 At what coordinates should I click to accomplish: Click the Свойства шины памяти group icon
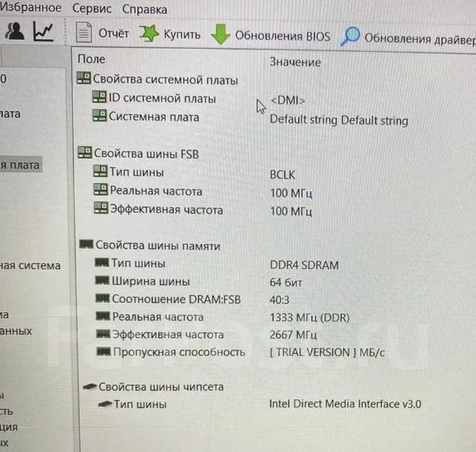click(x=86, y=244)
